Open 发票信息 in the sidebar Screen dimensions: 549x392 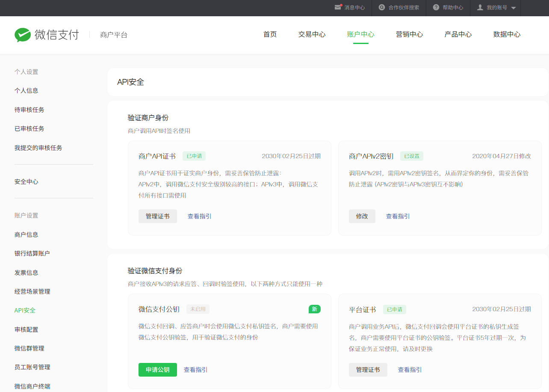[27, 273]
